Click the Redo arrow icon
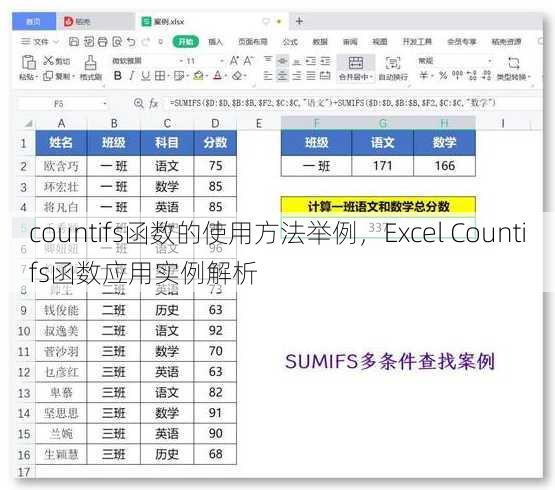 145,42
